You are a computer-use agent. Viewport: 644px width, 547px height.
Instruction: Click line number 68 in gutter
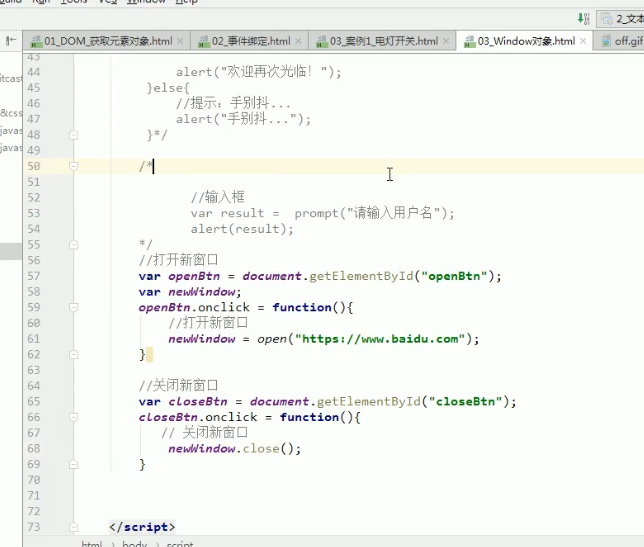tap(34, 448)
